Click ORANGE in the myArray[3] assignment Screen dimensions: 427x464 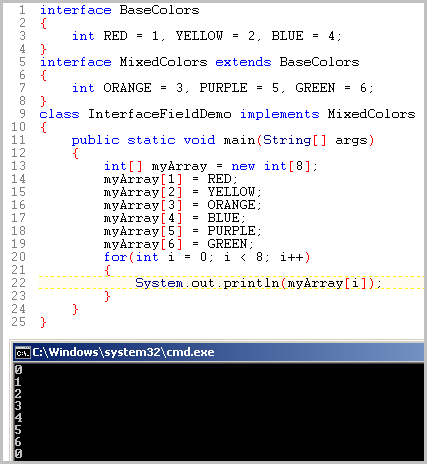[231, 205]
